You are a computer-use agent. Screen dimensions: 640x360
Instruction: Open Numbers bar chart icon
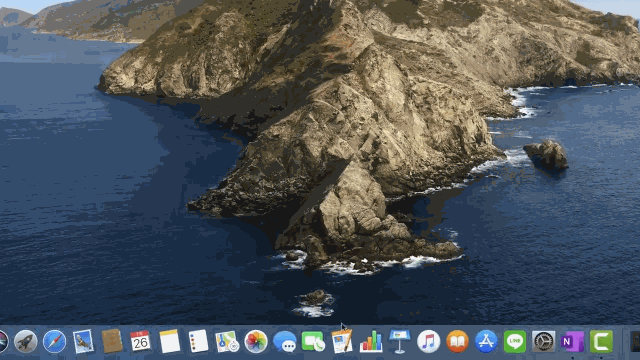[371, 341]
